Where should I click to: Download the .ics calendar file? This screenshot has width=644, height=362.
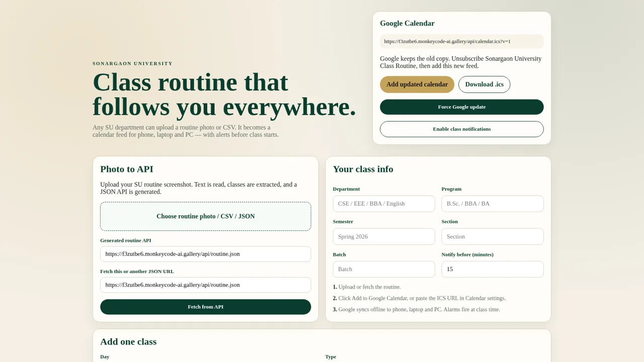(484, 84)
